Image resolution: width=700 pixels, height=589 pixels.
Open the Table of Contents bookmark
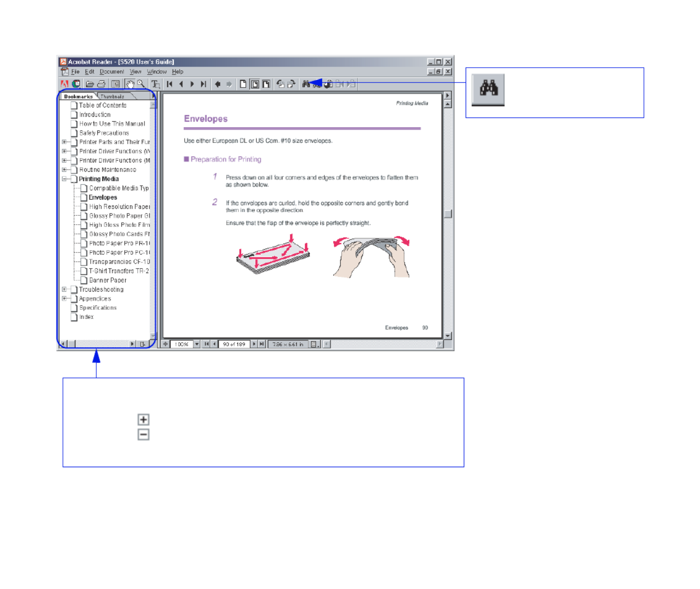[102, 105]
